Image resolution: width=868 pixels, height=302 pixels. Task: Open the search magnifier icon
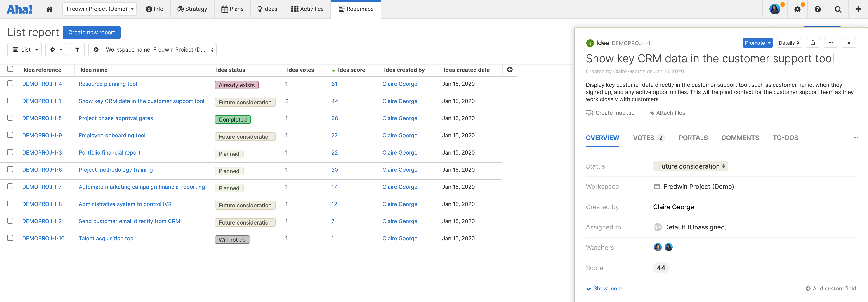click(x=838, y=9)
